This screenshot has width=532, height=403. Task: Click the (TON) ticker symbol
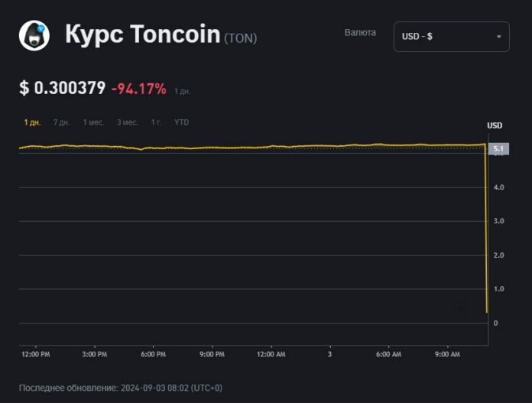pyautogui.click(x=240, y=37)
